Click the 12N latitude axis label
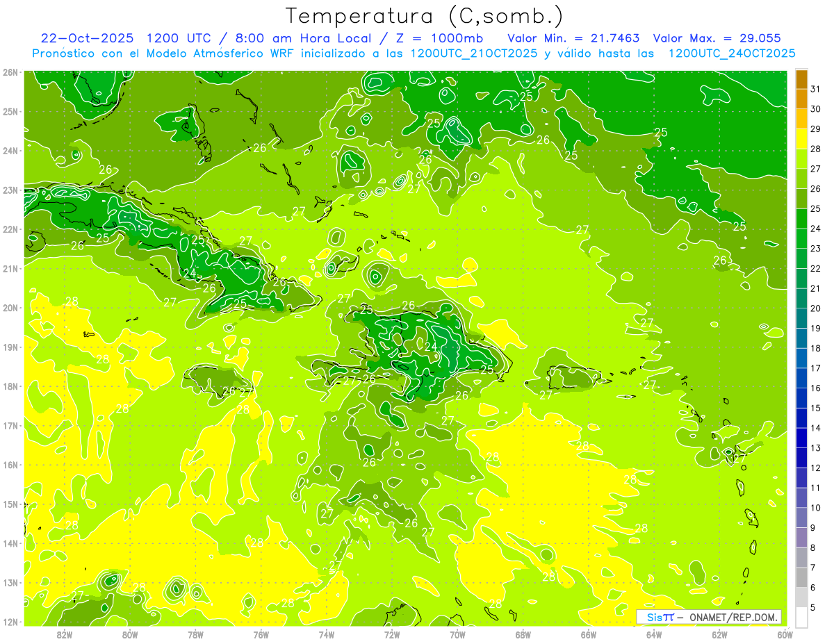This screenshot has width=834, height=644. [10, 622]
